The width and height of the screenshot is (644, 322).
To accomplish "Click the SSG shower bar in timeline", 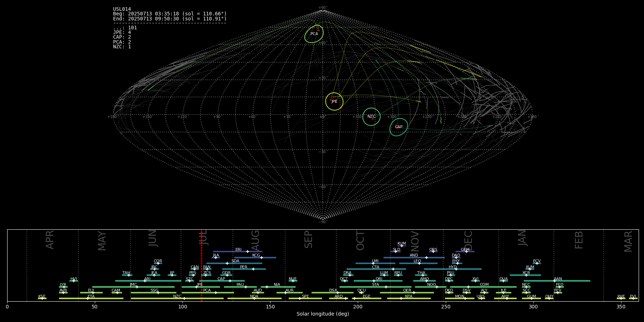I will tap(153, 293).
